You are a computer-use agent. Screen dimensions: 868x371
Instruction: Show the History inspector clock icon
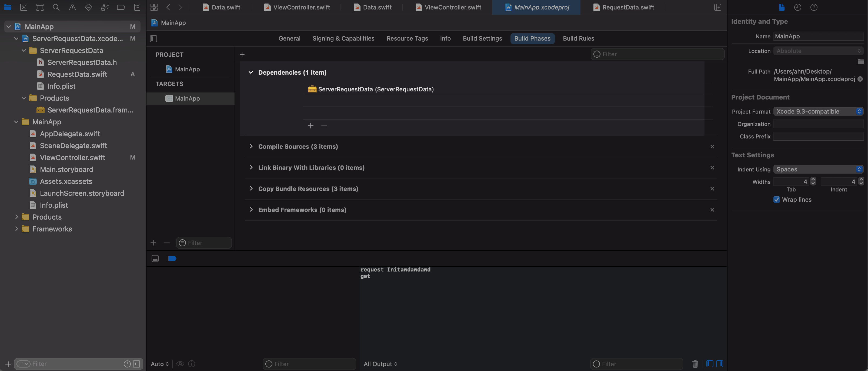point(797,7)
